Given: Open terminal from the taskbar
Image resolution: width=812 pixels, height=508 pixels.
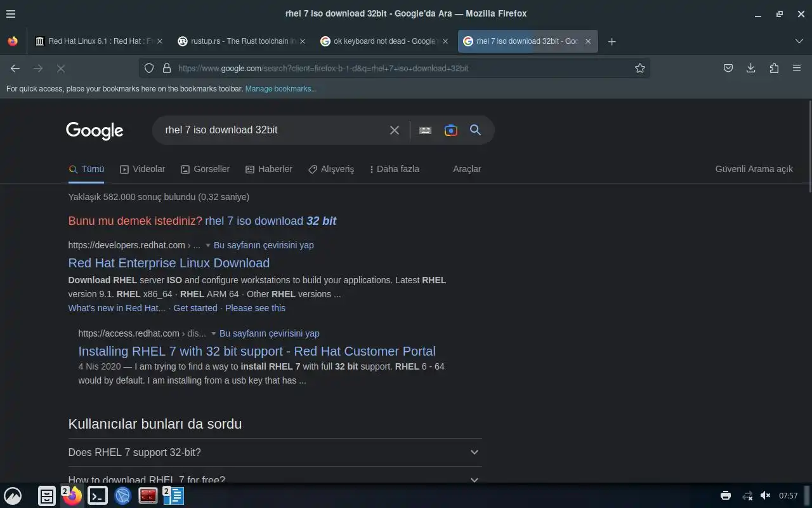Looking at the screenshot, I should [98, 495].
